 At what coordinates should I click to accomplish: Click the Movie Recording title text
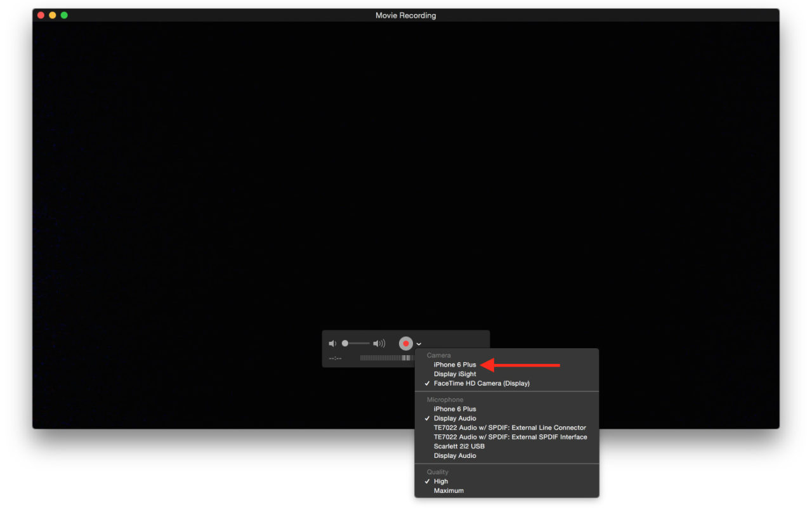click(x=405, y=15)
